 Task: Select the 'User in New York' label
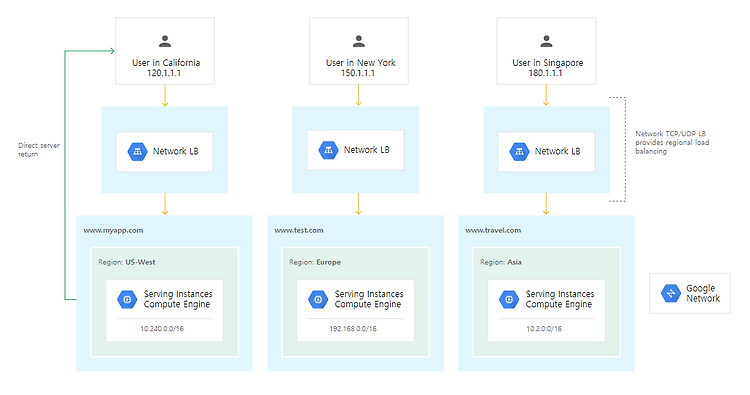tap(361, 63)
